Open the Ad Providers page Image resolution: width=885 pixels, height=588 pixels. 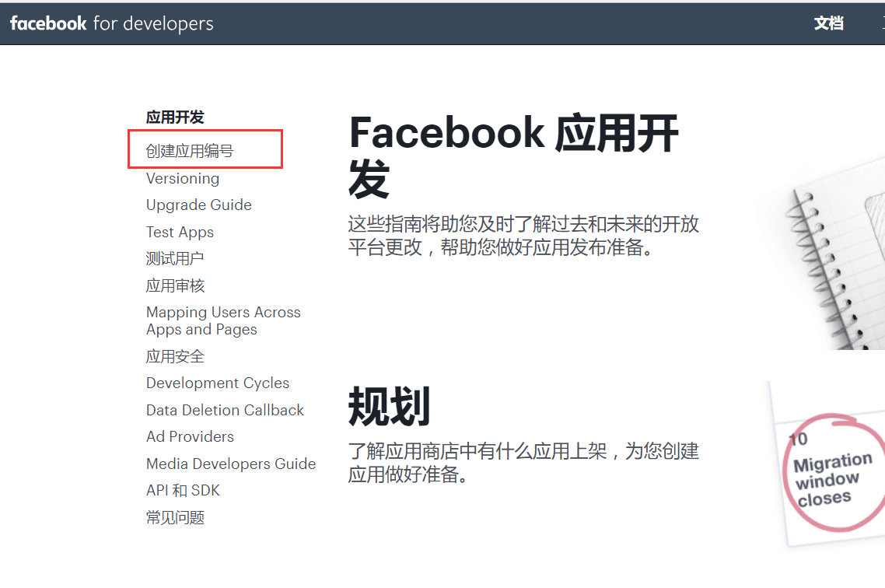190,436
